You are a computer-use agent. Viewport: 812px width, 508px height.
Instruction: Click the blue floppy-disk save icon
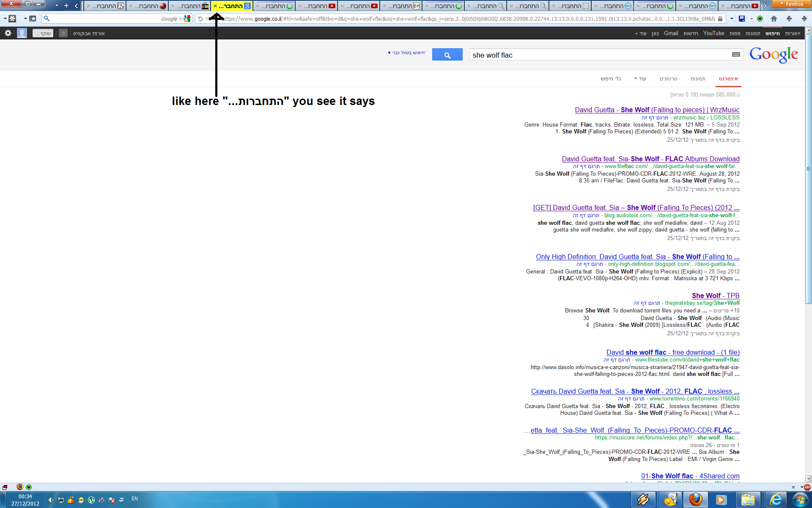pyautogui.click(x=742, y=19)
